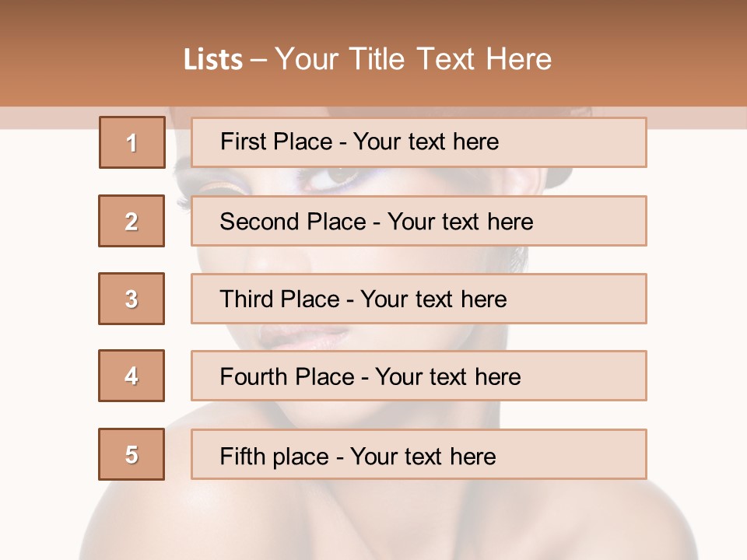Click the woman's lips in background photo
Screen dimensions: 747x560
click(305, 337)
